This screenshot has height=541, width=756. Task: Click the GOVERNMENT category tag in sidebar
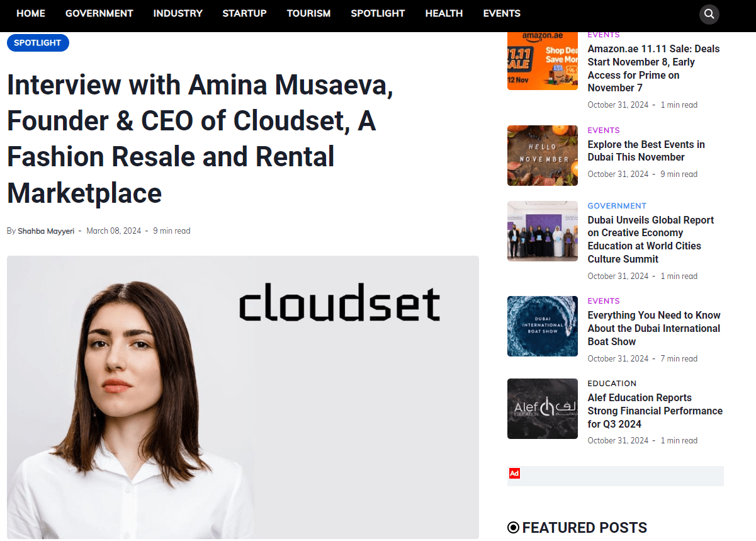pyautogui.click(x=617, y=206)
